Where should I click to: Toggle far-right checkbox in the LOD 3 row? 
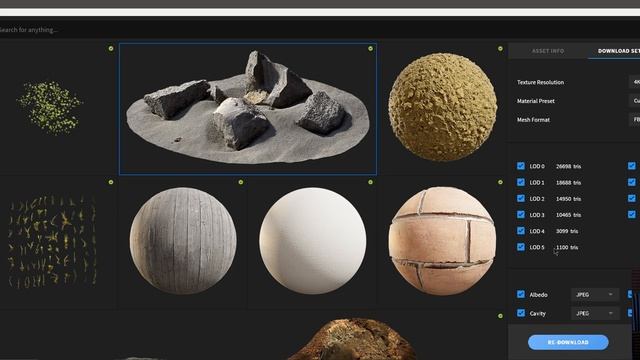[632, 214]
